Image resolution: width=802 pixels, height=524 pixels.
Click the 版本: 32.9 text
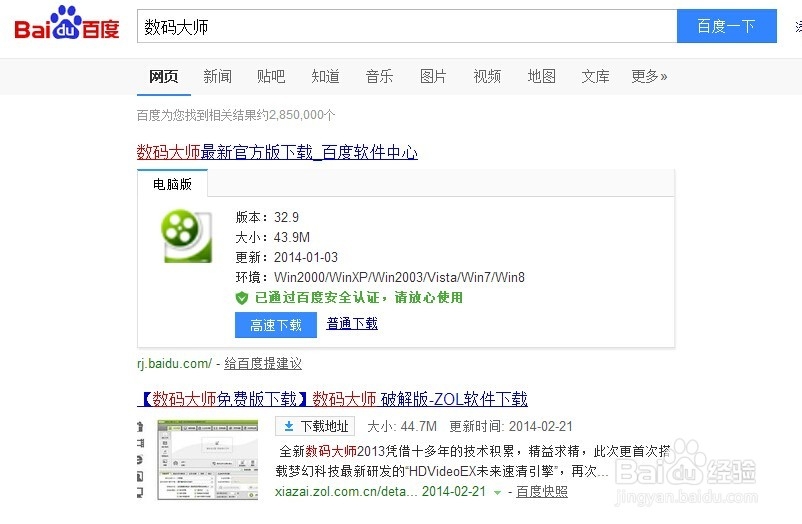point(267,217)
